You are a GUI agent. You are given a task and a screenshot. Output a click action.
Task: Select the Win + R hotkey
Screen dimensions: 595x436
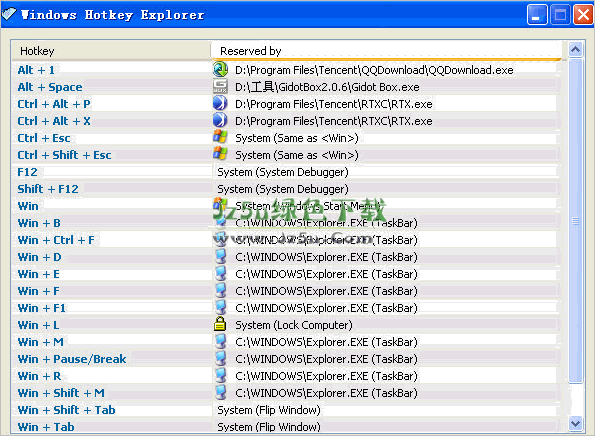coord(39,376)
